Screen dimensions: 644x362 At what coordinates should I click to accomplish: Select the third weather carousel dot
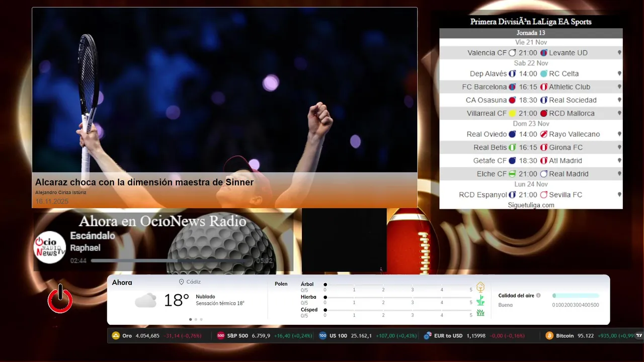click(201, 319)
